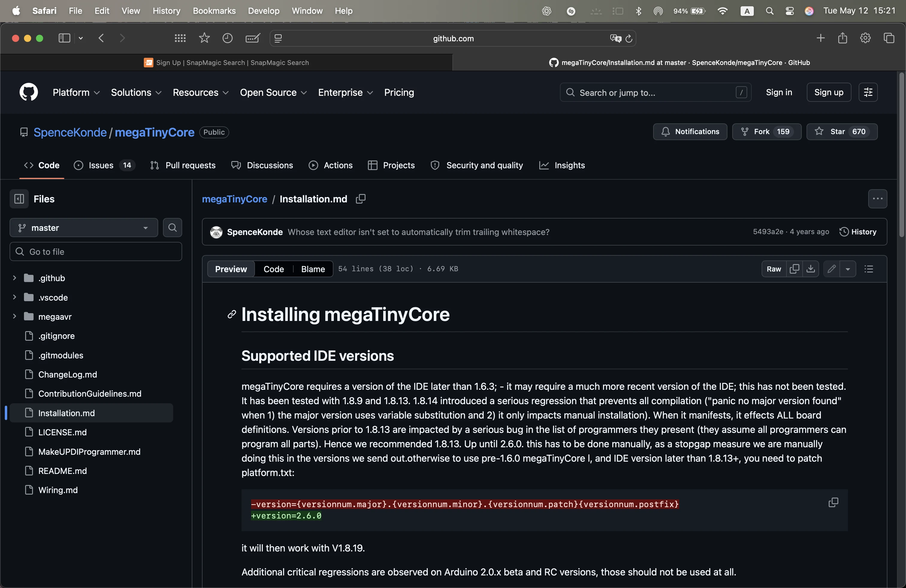Copy raw file contents icon

coord(795,269)
